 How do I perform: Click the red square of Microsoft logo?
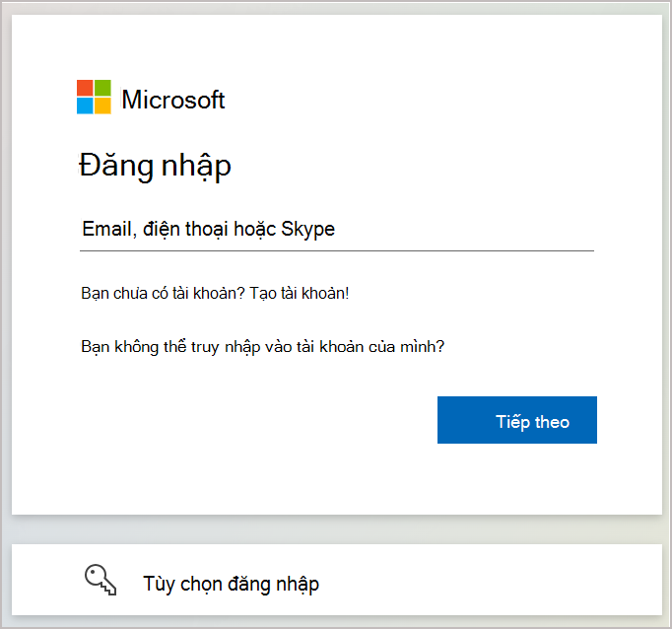point(85,89)
